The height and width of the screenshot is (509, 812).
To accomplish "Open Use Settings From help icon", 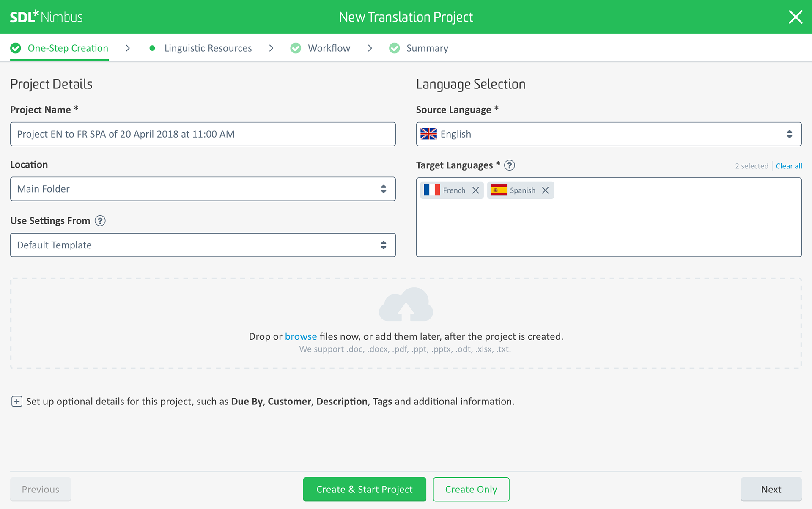I will tap(100, 221).
